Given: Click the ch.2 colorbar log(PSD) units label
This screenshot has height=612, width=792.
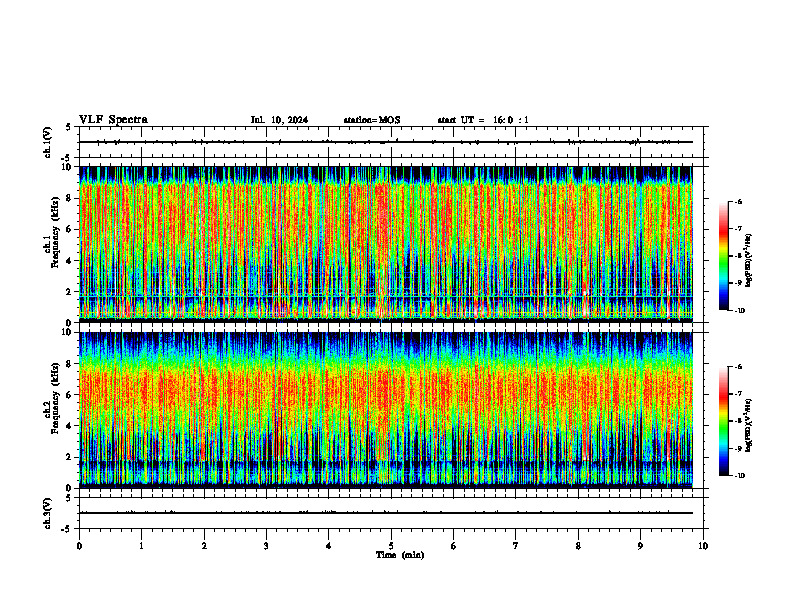Looking at the screenshot, I should point(749,425).
